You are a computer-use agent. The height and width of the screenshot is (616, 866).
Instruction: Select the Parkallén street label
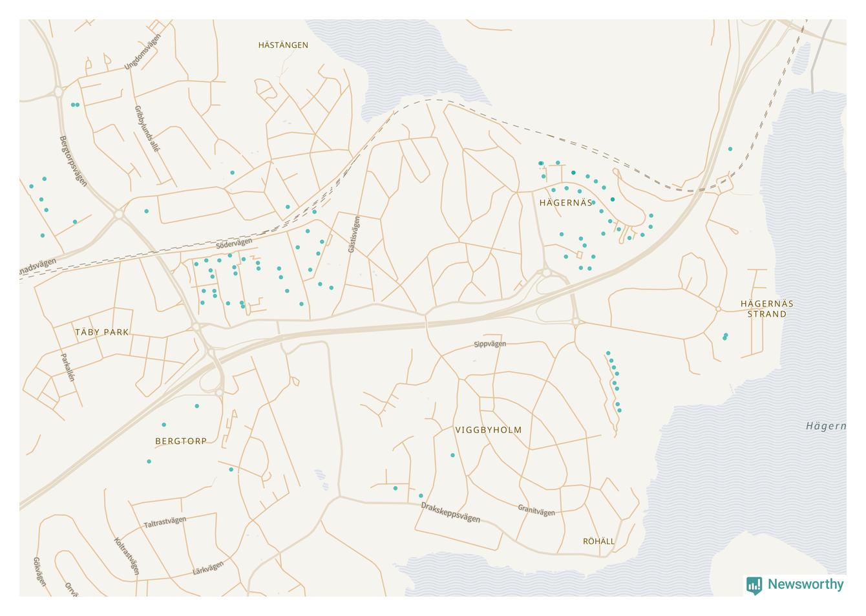coord(68,367)
